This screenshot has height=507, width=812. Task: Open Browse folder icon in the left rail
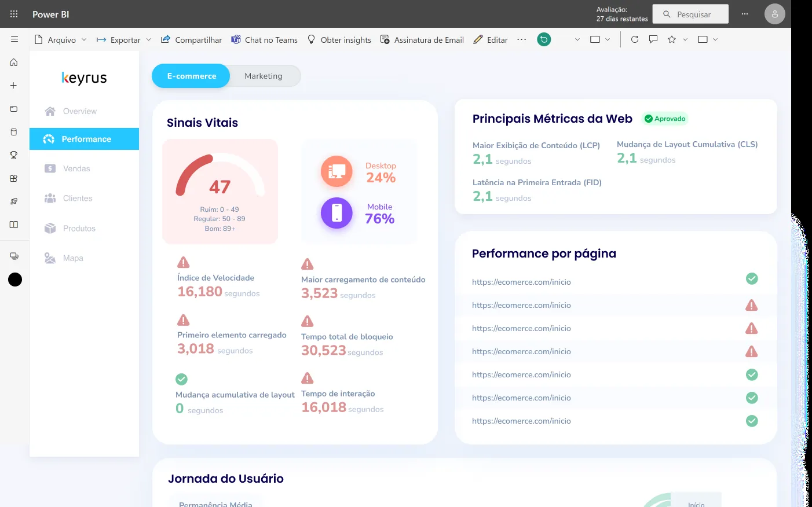coord(14,109)
